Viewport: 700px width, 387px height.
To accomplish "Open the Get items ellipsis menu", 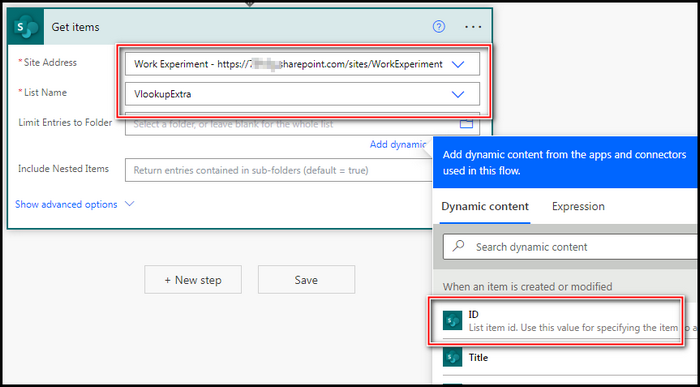I will (473, 27).
